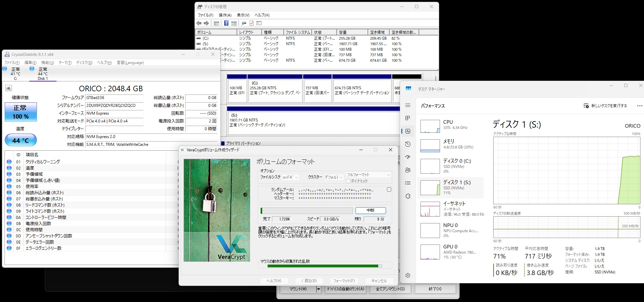This screenshot has height=302, width=644.
Task: Click the 中断 abort button
Action: (370, 210)
